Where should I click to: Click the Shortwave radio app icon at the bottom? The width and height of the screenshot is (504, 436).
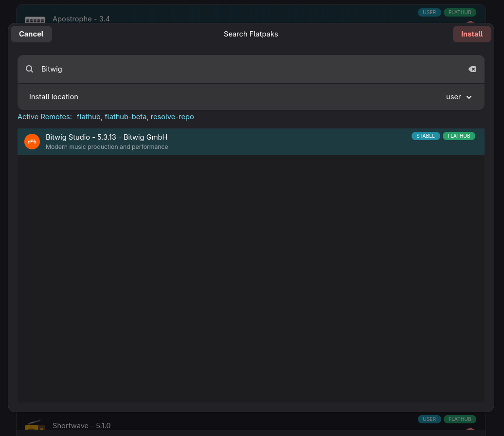[35, 425]
